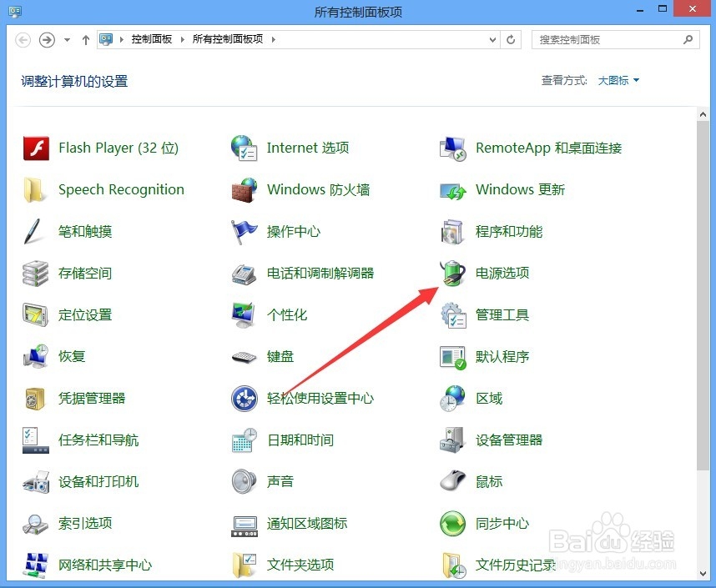Click the Back navigation button
716x588 pixels.
(23, 40)
